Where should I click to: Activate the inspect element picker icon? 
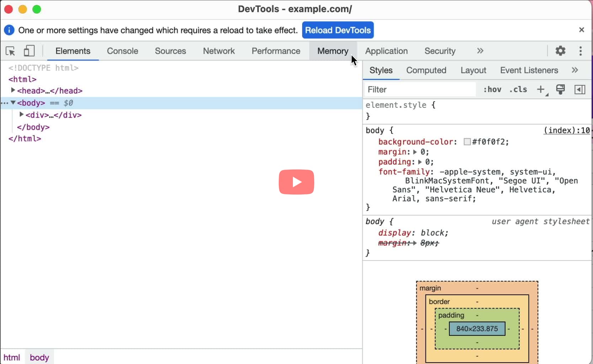tap(10, 51)
